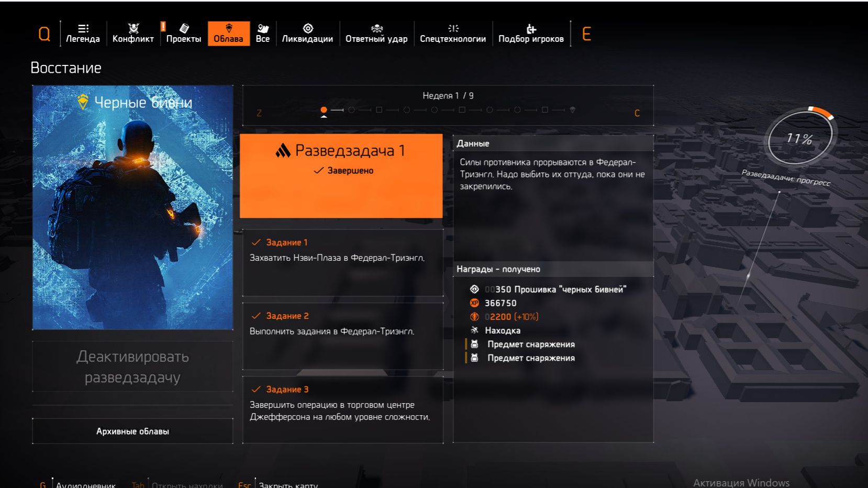Open Ответный удар skull icon

[x=376, y=28]
